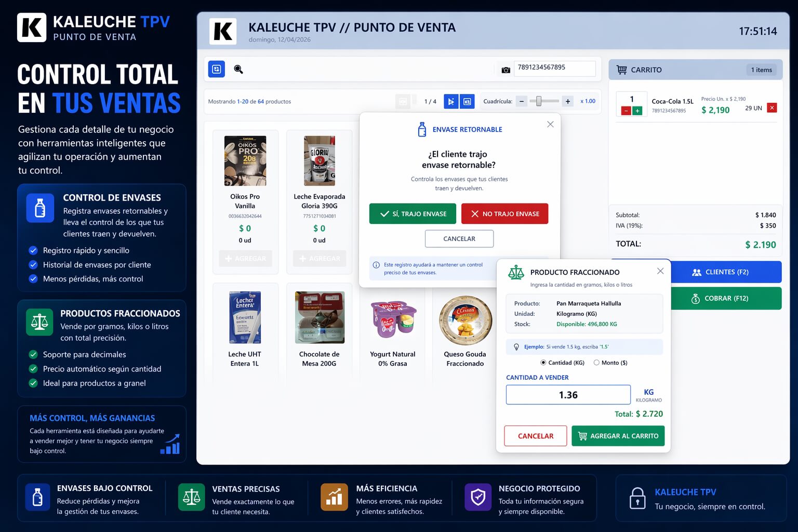Click the Kaleuche K logo in header
This screenshot has width=798, height=532.
[x=223, y=31]
